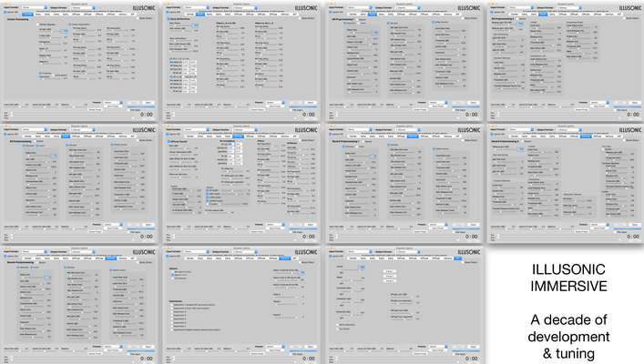Toggle Matrix Decoding checkbox
The height and width of the screenshot is (364, 644).
click(338, 325)
